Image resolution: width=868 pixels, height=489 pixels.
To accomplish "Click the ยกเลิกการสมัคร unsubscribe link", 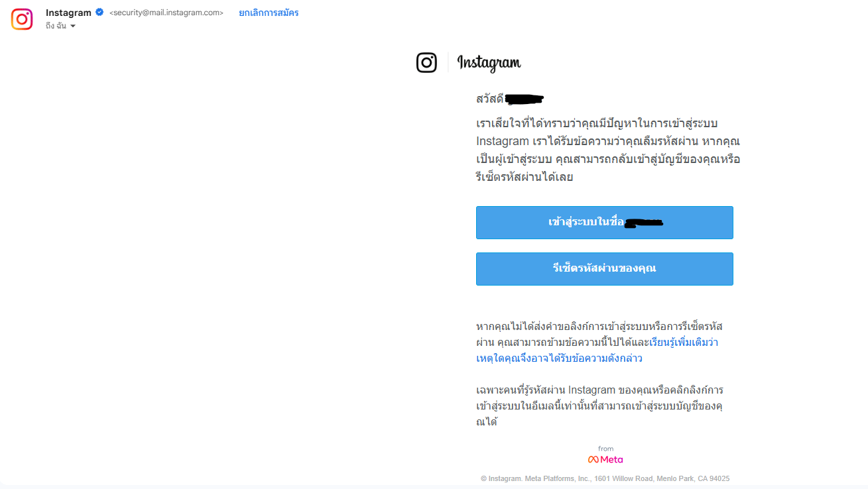I will point(269,13).
